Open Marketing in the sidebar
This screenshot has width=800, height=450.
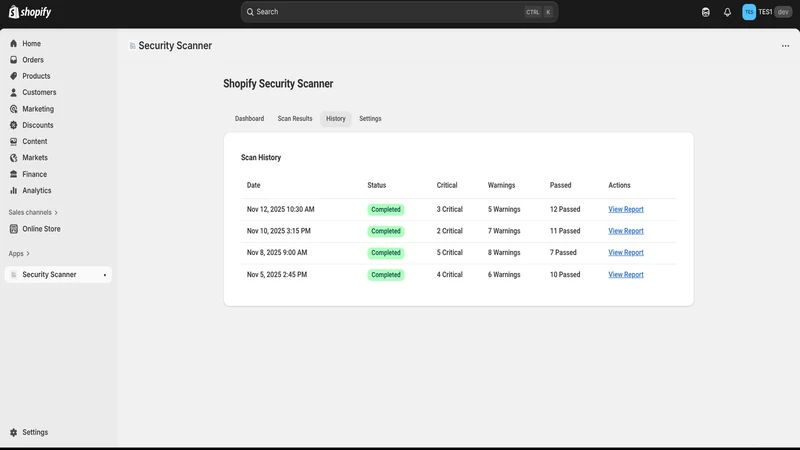click(38, 109)
